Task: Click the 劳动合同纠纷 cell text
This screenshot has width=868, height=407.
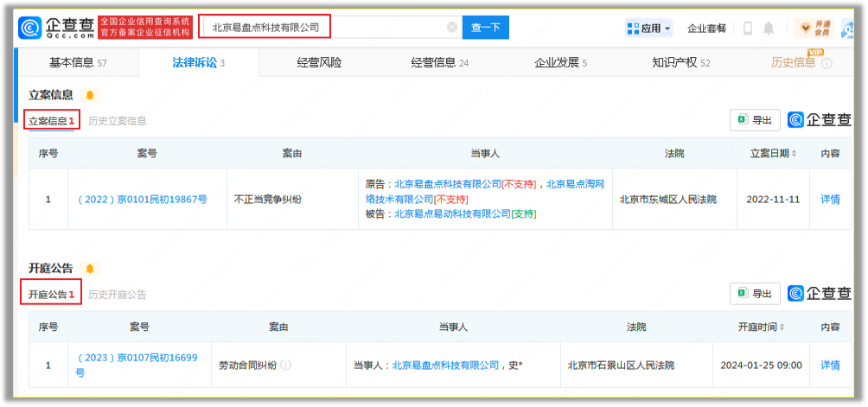Action: click(x=248, y=365)
